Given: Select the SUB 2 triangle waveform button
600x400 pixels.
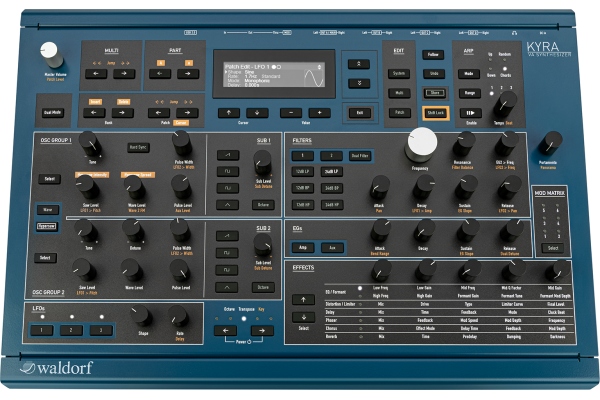Looking at the screenshot, I should pyautogui.click(x=227, y=287).
